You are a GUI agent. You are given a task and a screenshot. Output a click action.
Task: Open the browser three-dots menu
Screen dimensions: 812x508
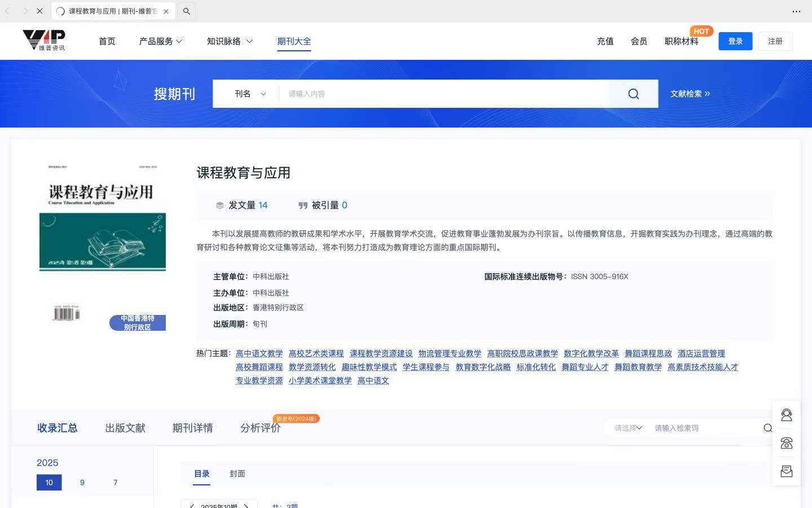pyautogui.click(x=796, y=11)
